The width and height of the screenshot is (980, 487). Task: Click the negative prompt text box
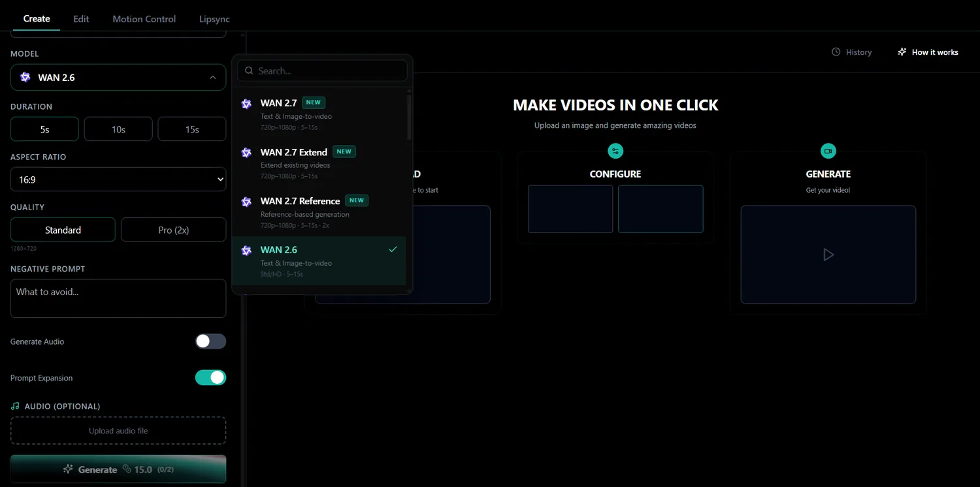tap(118, 298)
